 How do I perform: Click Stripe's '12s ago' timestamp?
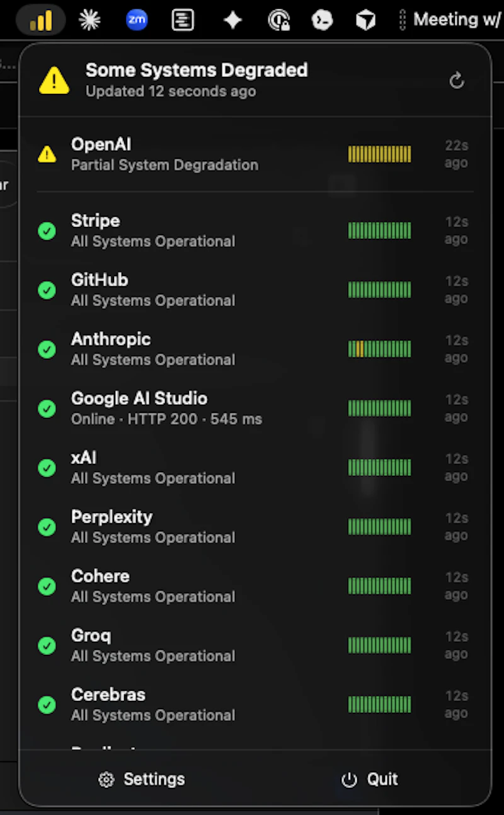coord(456,231)
